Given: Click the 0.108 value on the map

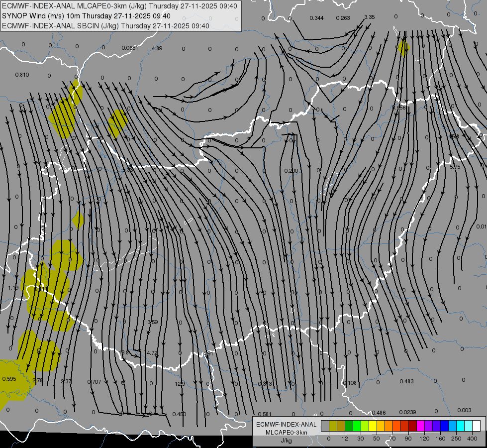Looking at the screenshot, I should (350, 383).
